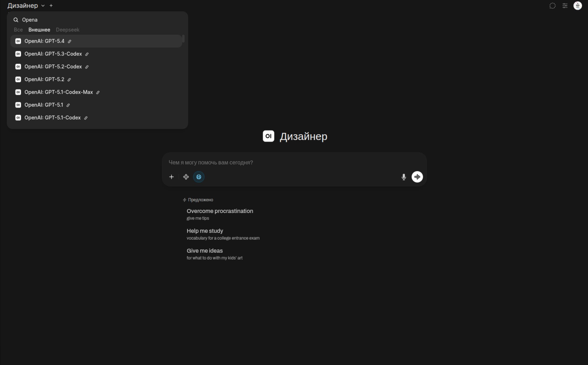The image size is (588, 365).
Task: Click the link icon next to GPT-5.4
Action: click(x=69, y=42)
